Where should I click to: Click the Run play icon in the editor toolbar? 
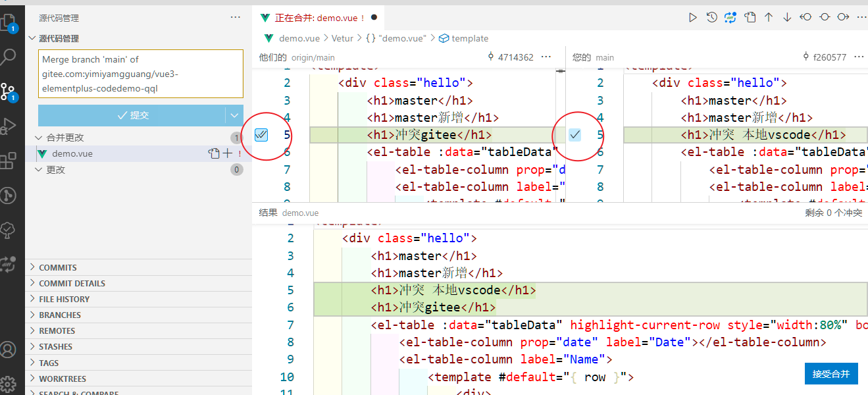coord(692,18)
